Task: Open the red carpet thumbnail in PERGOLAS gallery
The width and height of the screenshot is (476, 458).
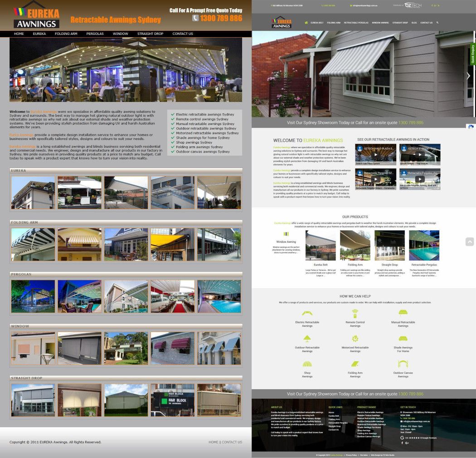Action: coord(172,296)
